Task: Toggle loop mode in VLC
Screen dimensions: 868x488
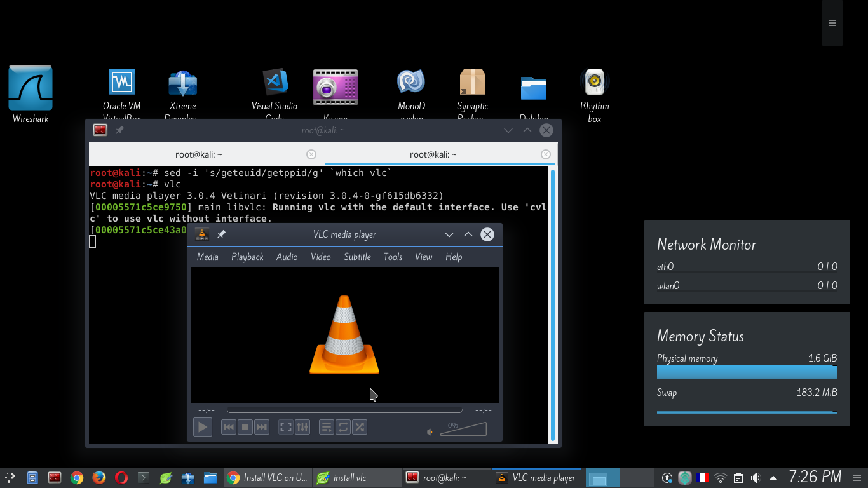Action: coord(343,427)
